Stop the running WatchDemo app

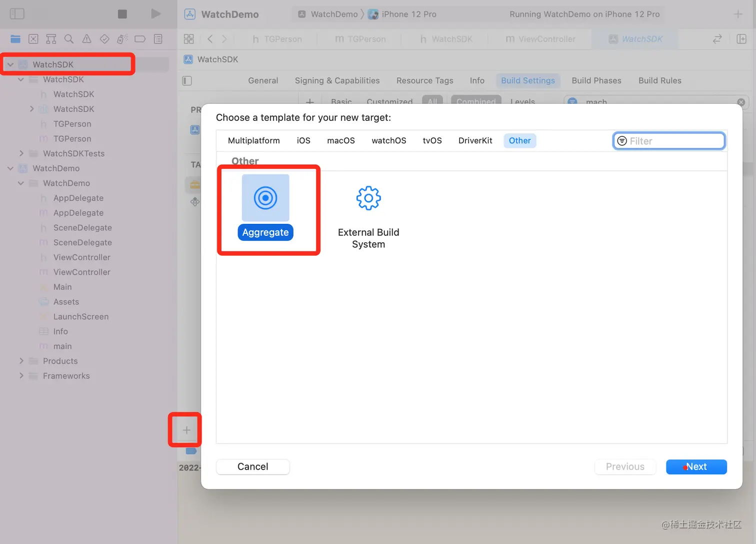coord(122,14)
